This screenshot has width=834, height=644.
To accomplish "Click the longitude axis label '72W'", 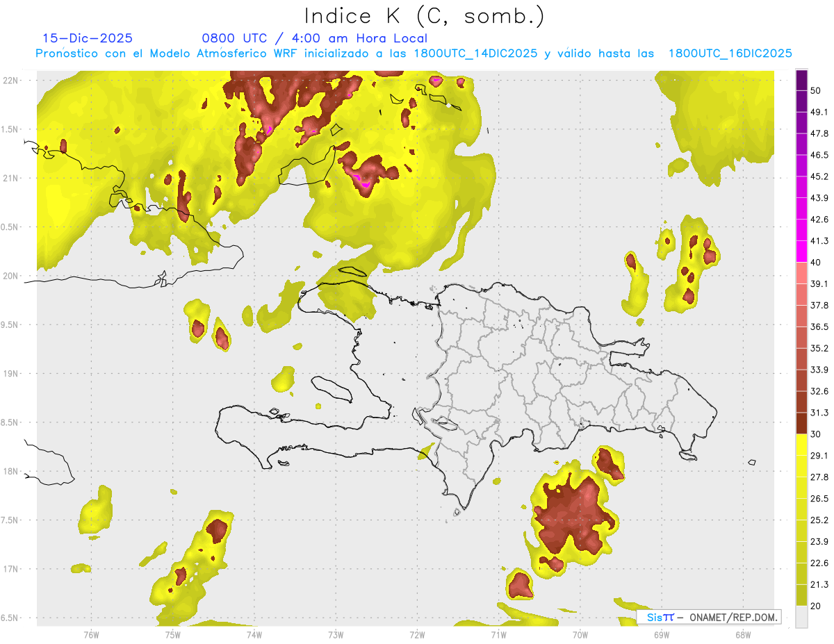I will point(417,635).
